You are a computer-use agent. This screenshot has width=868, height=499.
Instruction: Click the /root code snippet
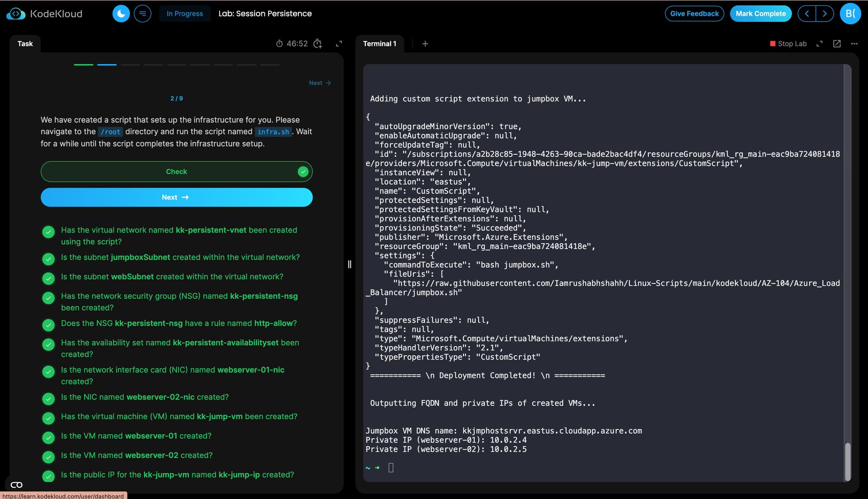click(110, 132)
